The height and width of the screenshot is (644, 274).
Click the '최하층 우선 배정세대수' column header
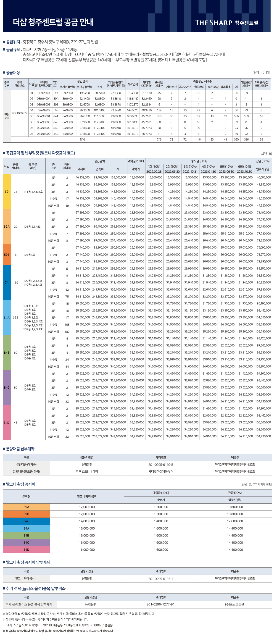coord(261,84)
